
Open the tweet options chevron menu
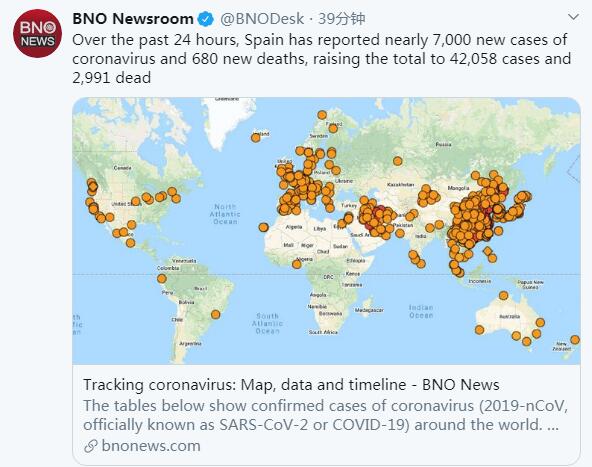coord(574,17)
